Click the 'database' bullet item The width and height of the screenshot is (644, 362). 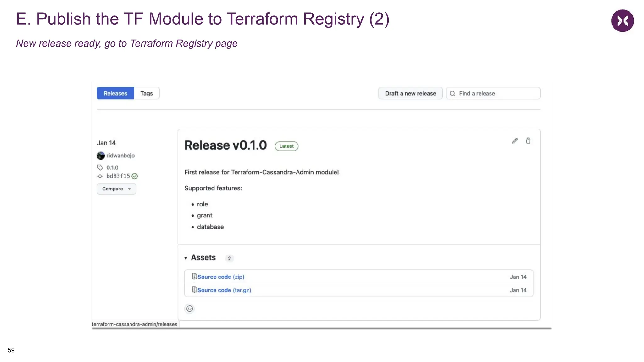210,227
